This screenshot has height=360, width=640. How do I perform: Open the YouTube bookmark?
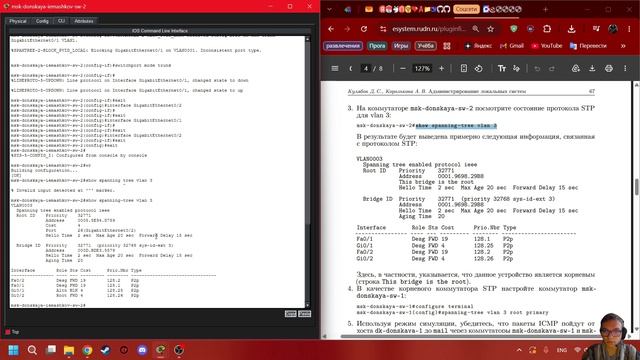[547, 46]
